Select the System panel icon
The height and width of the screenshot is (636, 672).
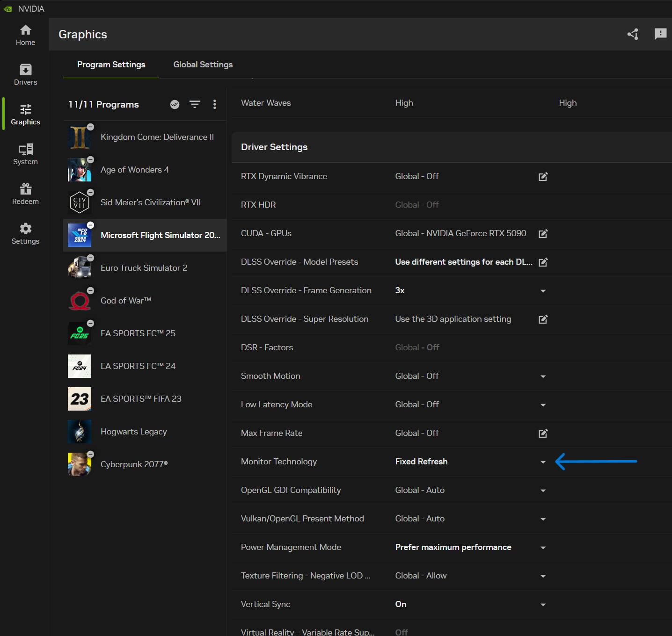click(x=25, y=154)
